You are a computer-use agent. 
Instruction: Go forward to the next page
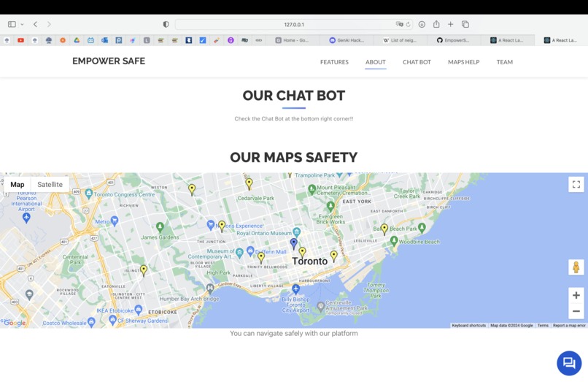49,24
